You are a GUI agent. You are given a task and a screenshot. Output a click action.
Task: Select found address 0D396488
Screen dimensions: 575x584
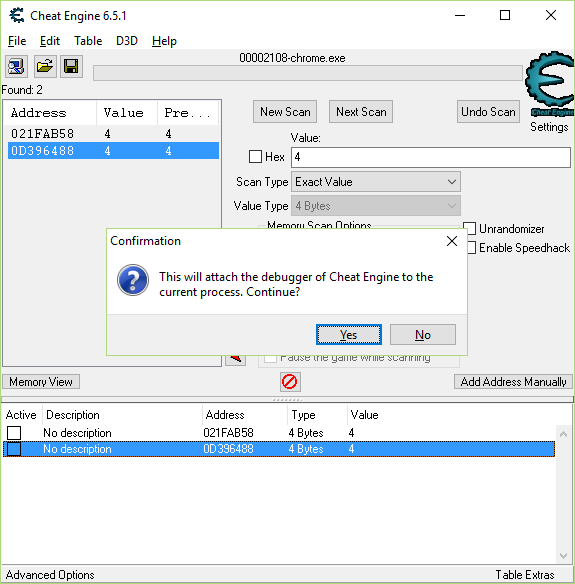pyautogui.click(x=113, y=150)
